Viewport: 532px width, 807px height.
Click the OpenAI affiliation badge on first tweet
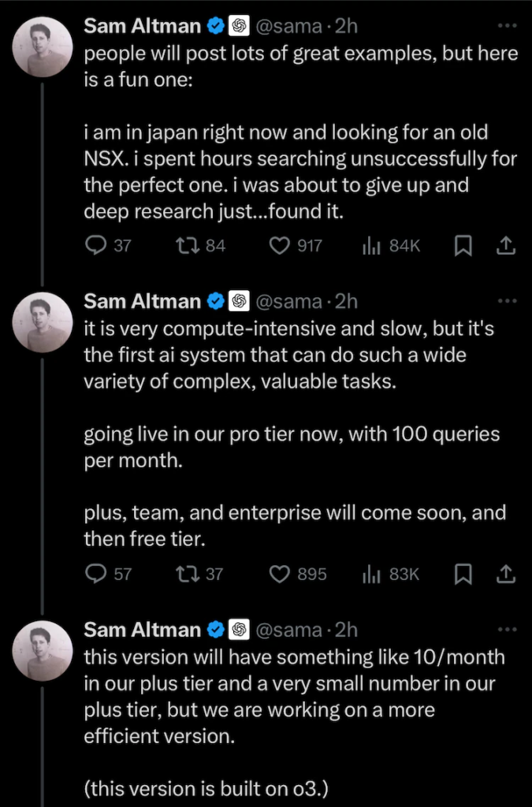(x=239, y=27)
